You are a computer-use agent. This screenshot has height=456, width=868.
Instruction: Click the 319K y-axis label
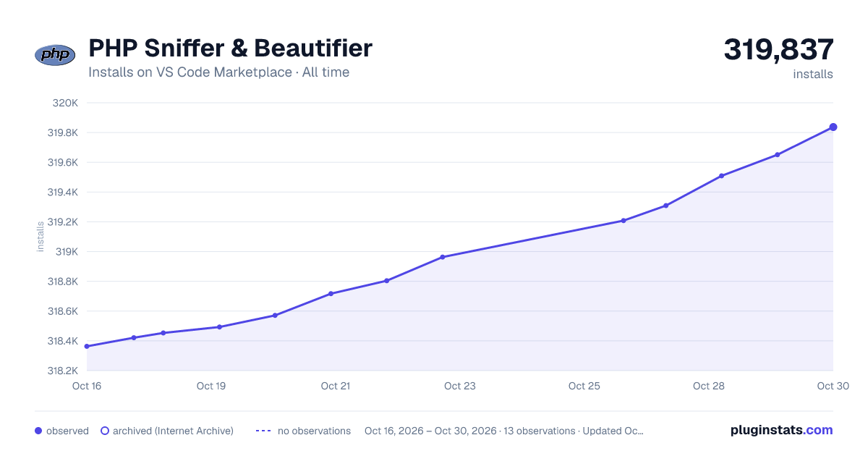coord(67,252)
